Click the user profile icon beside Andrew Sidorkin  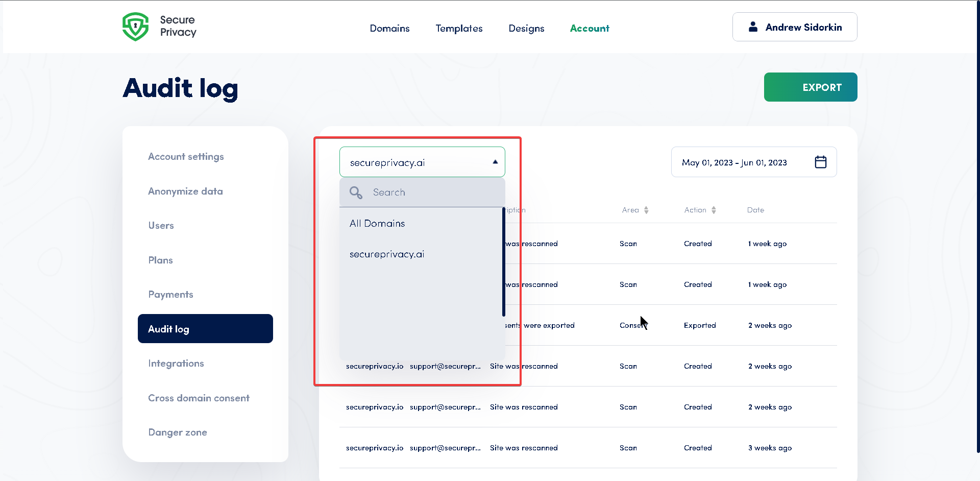pos(752,27)
